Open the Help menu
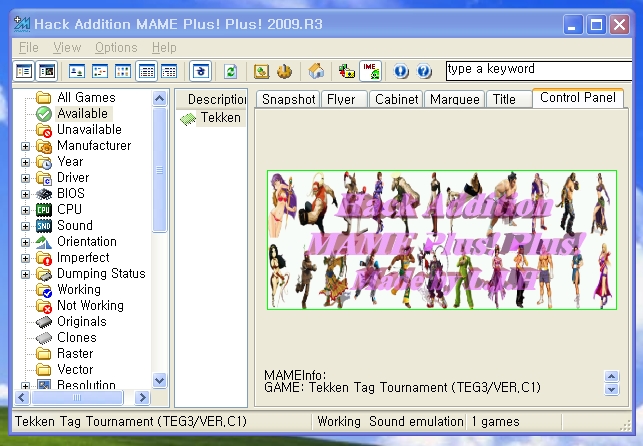This screenshot has height=446, width=643. pyautogui.click(x=164, y=48)
